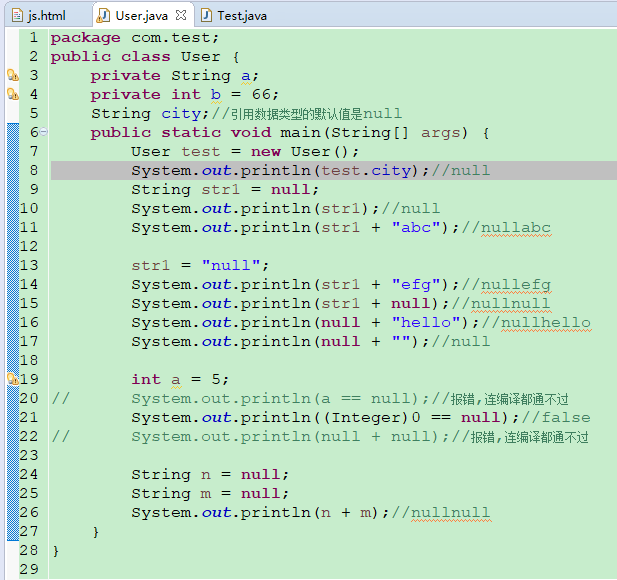Click string "abc" on line 11

pyautogui.click(x=416, y=227)
